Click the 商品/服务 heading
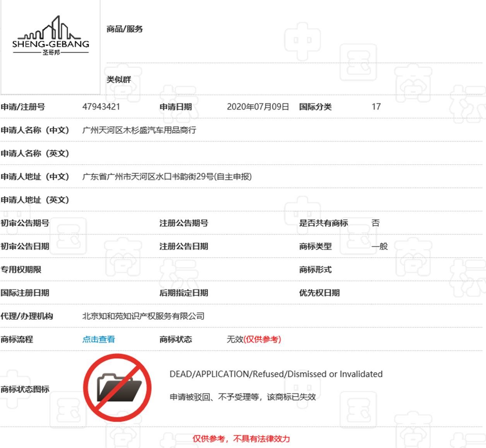 point(125,29)
